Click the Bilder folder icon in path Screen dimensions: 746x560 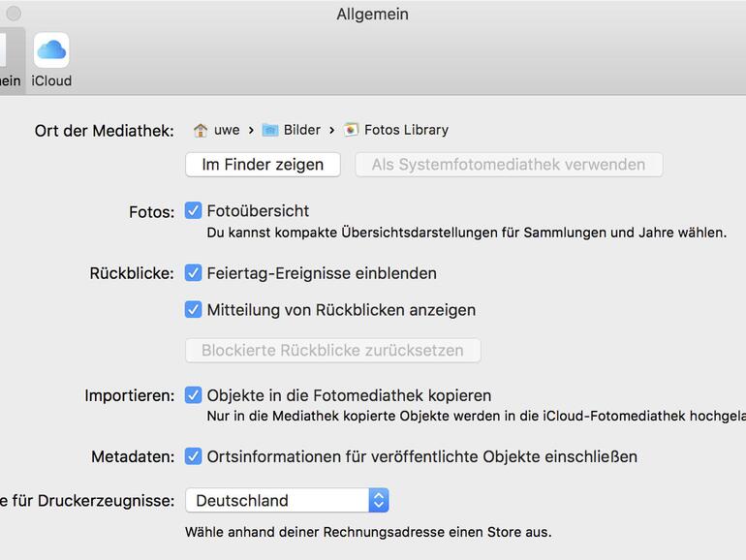pyautogui.click(x=270, y=130)
